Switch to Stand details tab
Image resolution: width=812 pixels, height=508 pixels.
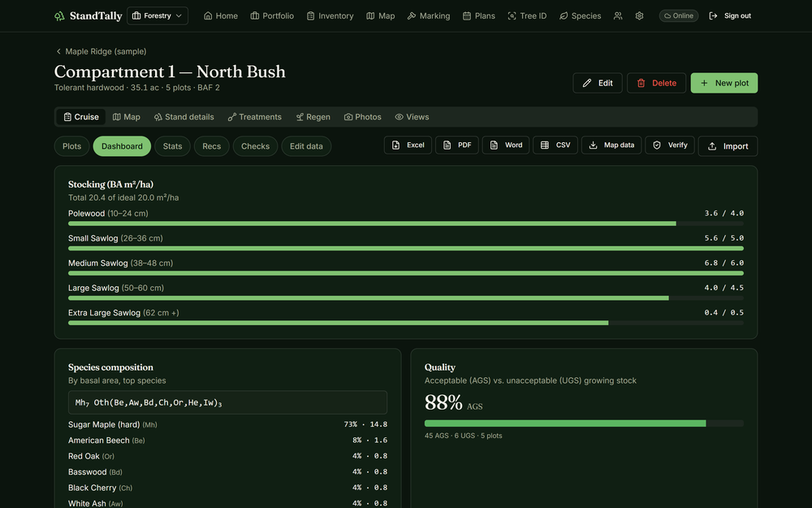[184, 117]
